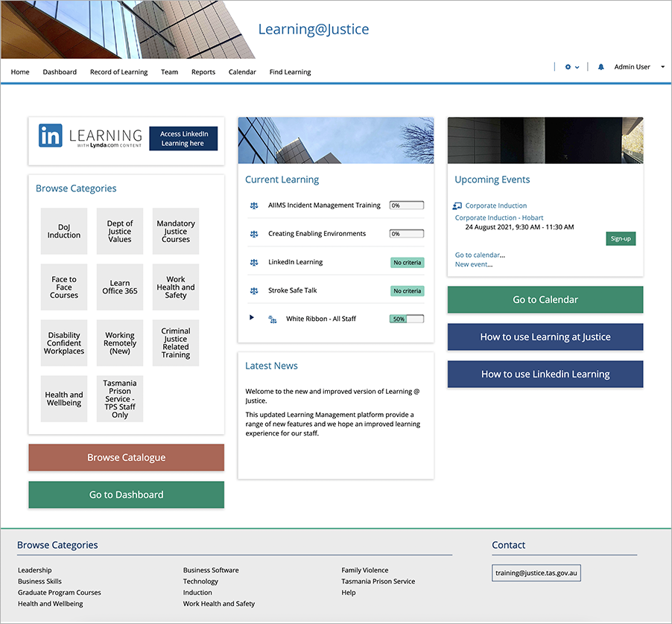Go to the Home menu item
Image resolution: width=672 pixels, height=624 pixels.
pos(20,72)
